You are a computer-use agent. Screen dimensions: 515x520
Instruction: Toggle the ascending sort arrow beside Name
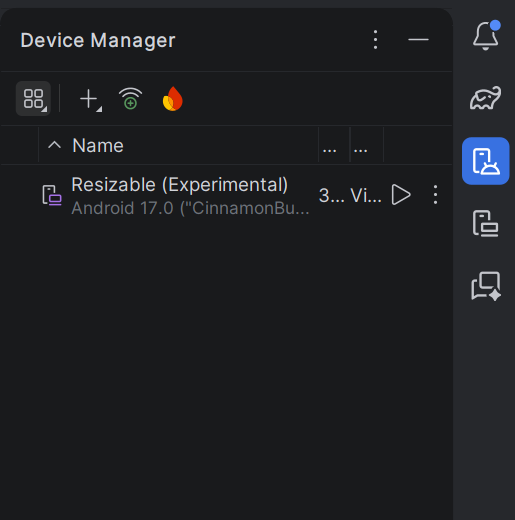click(x=55, y=145)
